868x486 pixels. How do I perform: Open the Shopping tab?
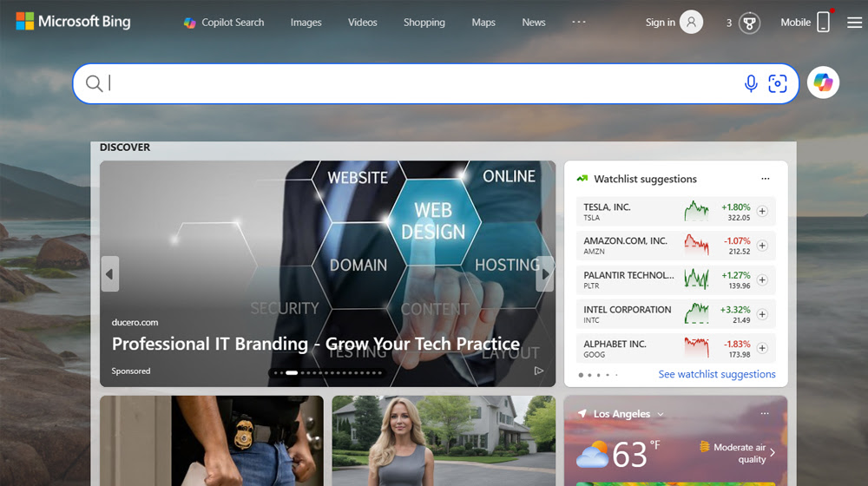tap(424, 23)
